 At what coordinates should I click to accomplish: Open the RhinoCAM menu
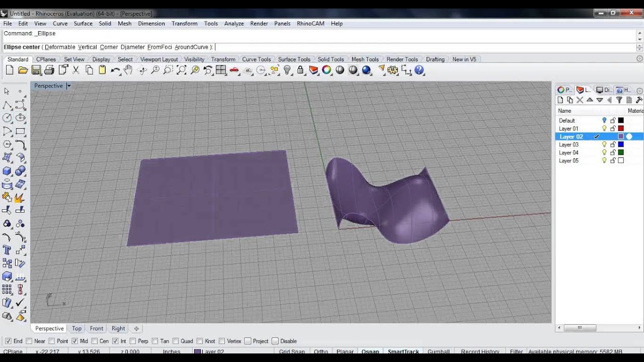click(310, 24)
